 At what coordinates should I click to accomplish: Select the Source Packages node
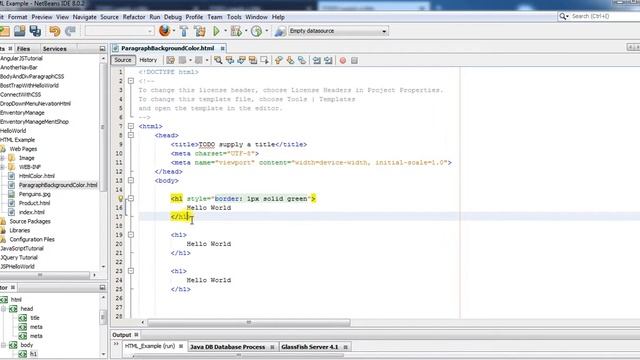coord(30,221)
